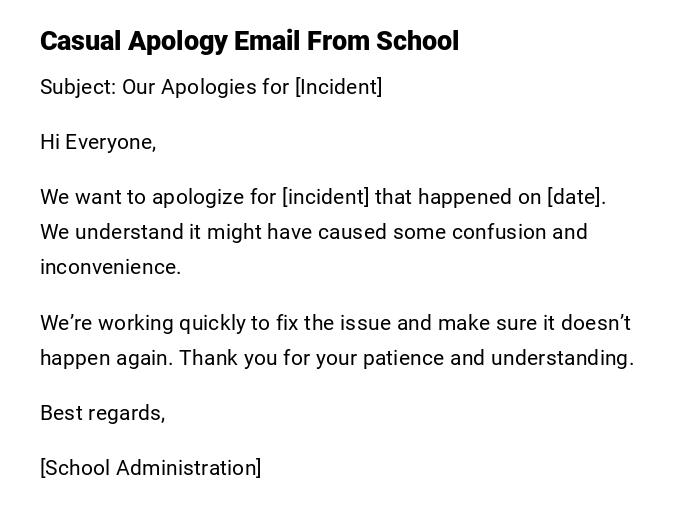
Task: Select the [date] placeholder
Action: point(576,197)
